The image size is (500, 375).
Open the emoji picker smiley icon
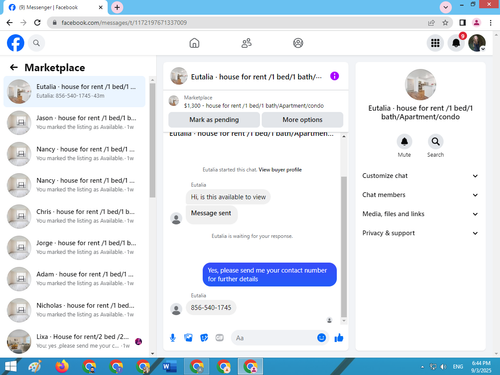(321, 338)
